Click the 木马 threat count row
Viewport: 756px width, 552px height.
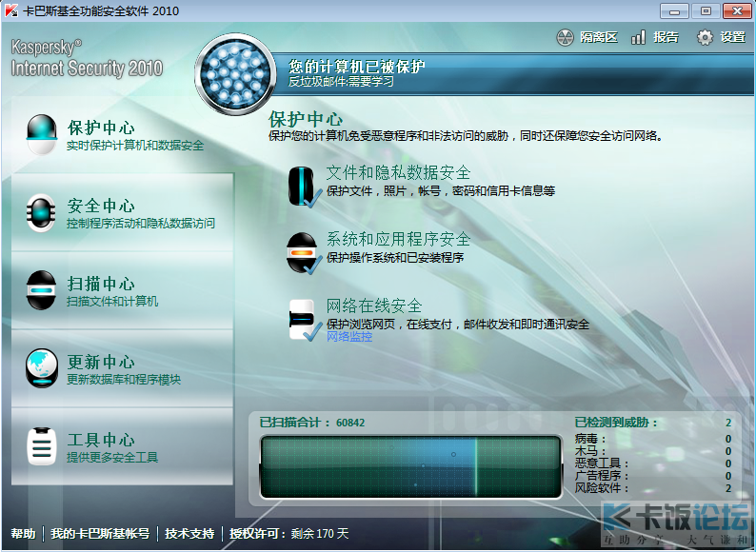[653, 451]
